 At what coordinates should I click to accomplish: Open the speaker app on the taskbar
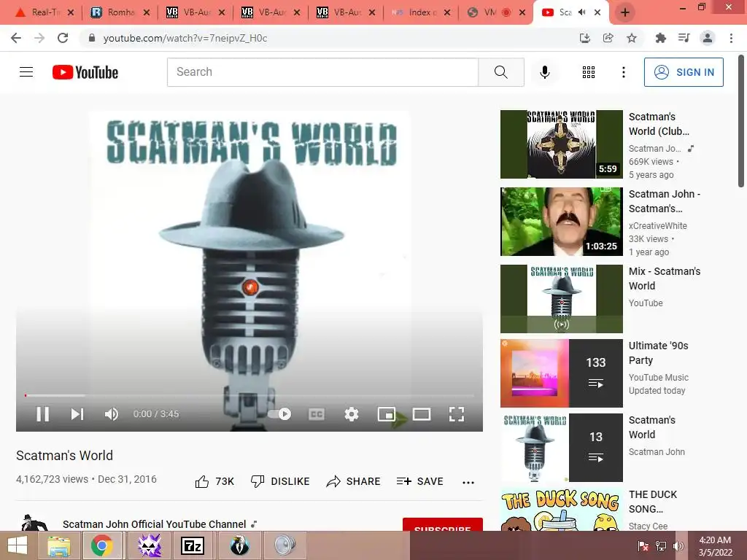pyautogui.click(x=285, y=545)
